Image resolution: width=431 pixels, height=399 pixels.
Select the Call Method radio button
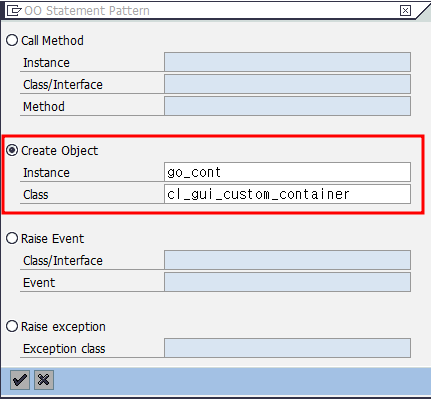coord(12,40)
